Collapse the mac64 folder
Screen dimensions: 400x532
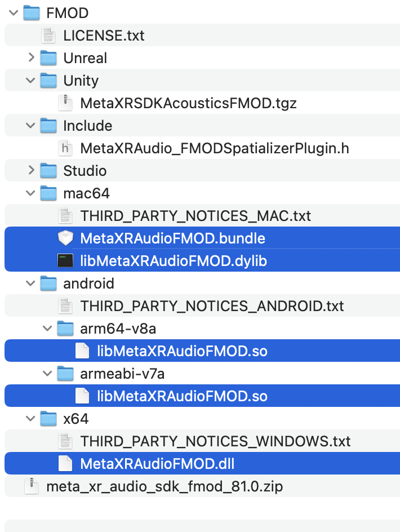pyautogui.click(x=31, y=193)
